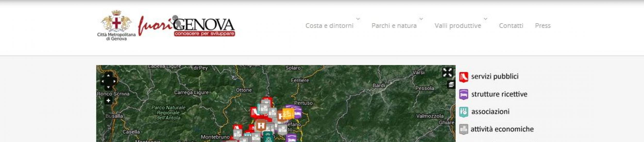The height and width of the screenshot is (142, 644).
Task: Click the Solaro map label
Action: (x=293, y=68)
